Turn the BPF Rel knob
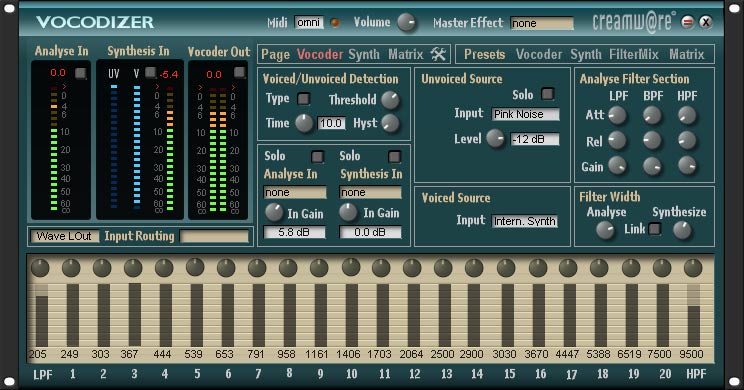744x390 pixels. coord(652,140)
